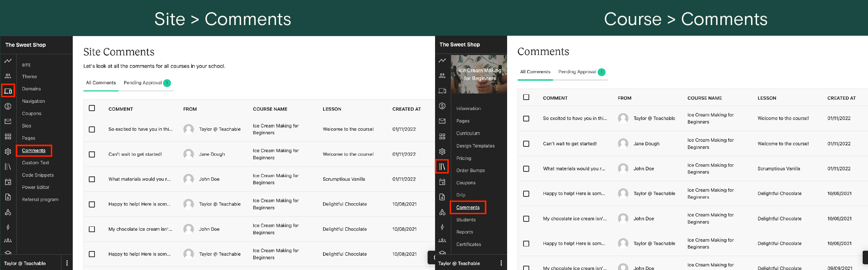
Task: Open Domains in the Site menu
Action: (x=31, y=89)
